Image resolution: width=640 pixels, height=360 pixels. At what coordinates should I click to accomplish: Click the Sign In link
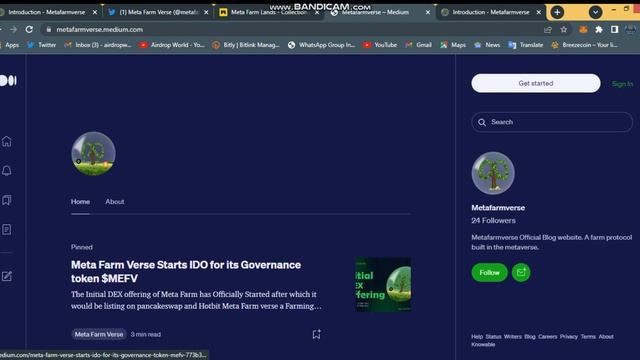pyautogui.click(x=622, y=84)
